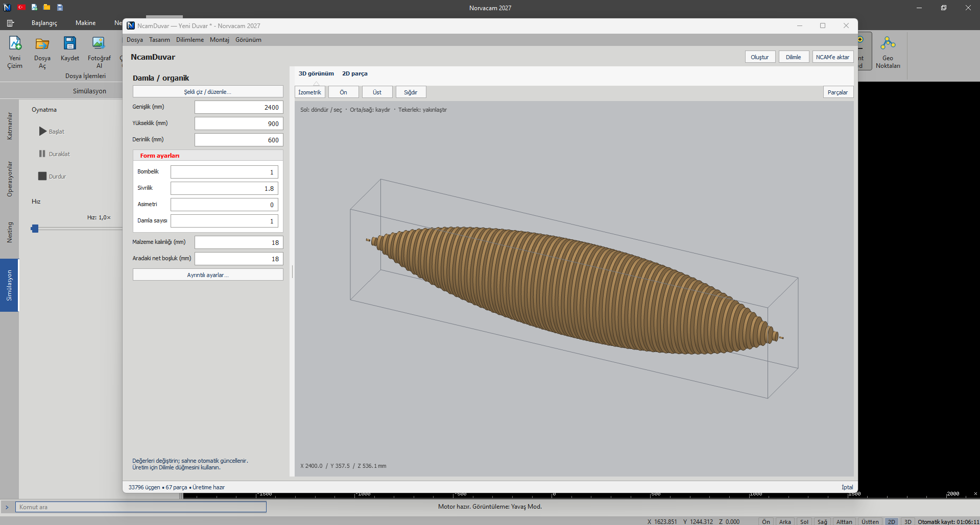Click the Dilimle button

coord(794,57)
